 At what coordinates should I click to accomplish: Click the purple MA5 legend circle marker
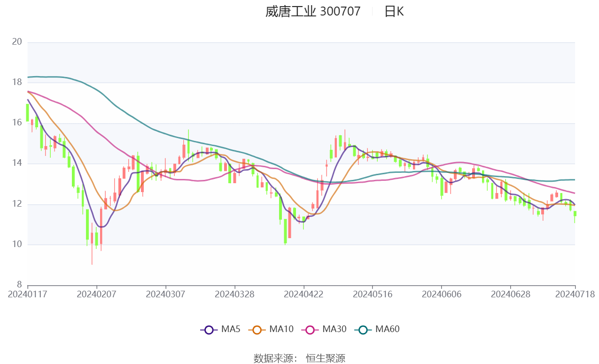[x=209, y=330]
